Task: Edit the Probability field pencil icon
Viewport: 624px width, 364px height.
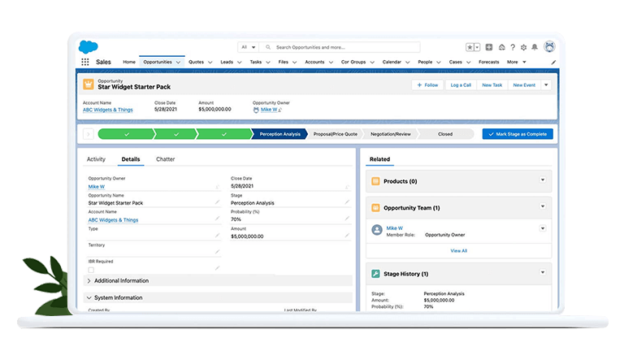Action: tap(347, 219)
